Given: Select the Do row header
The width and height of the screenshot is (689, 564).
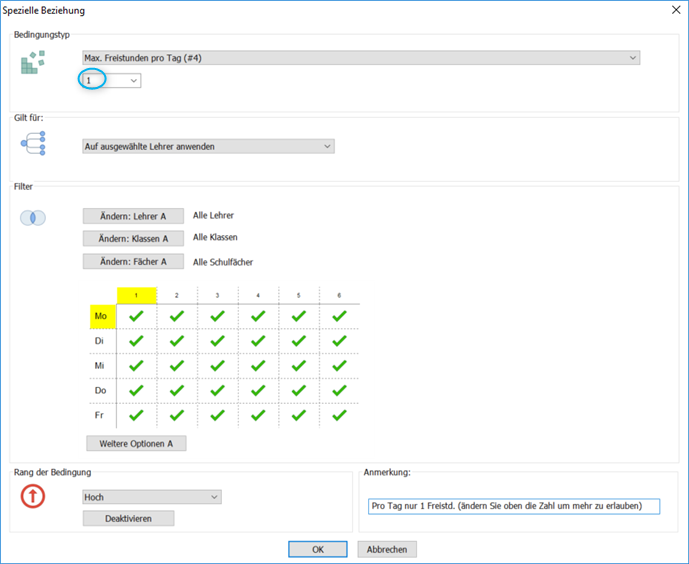Looking at the screenshot, I should click(x=102, y=390).
